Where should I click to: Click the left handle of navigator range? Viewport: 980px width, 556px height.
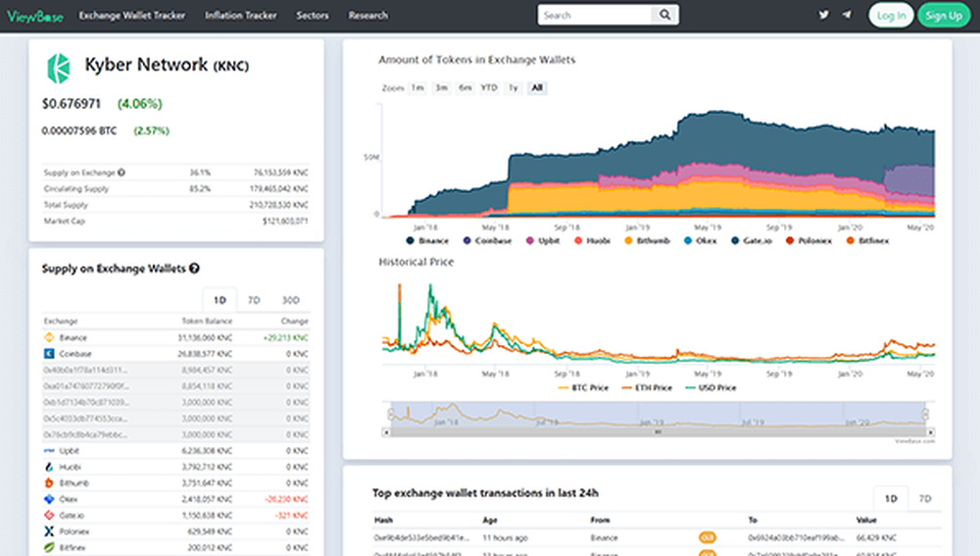(391, 414)
